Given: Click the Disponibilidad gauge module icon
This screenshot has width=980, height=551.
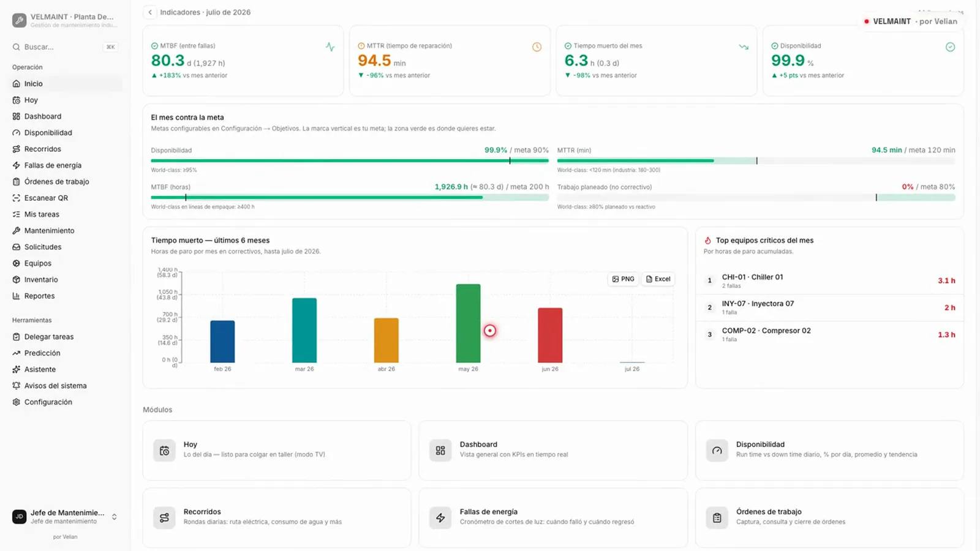Looking at the screenshot, I should pyautogui.click(x=717, y=450).
